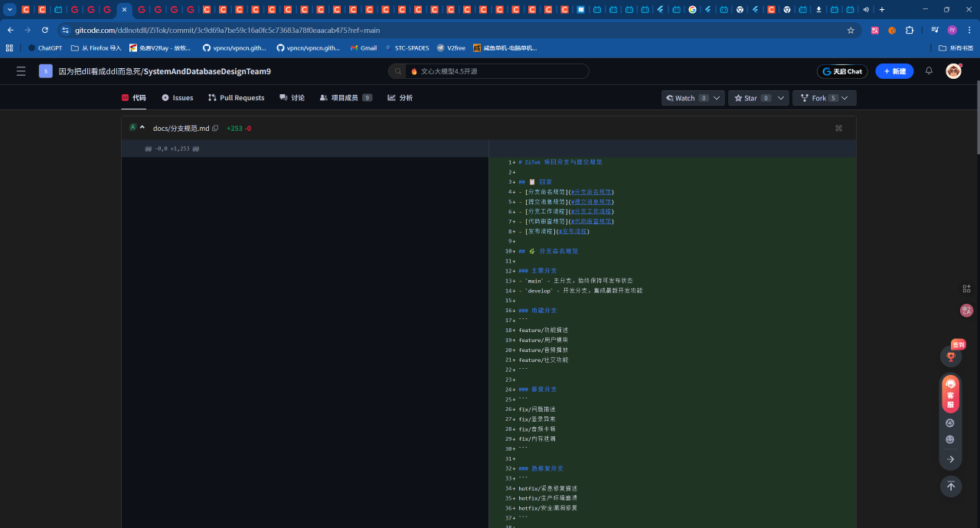Image resolution: width=980 pixels, height=528 pixels.
Task: Open the 项目成员 members tab
Action: coord(346,98)
